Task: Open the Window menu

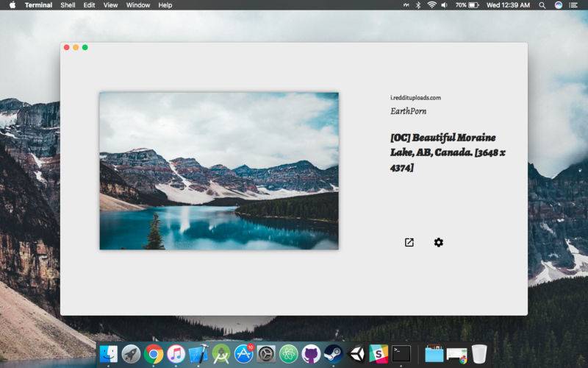Action: click(x=138, y=5)
